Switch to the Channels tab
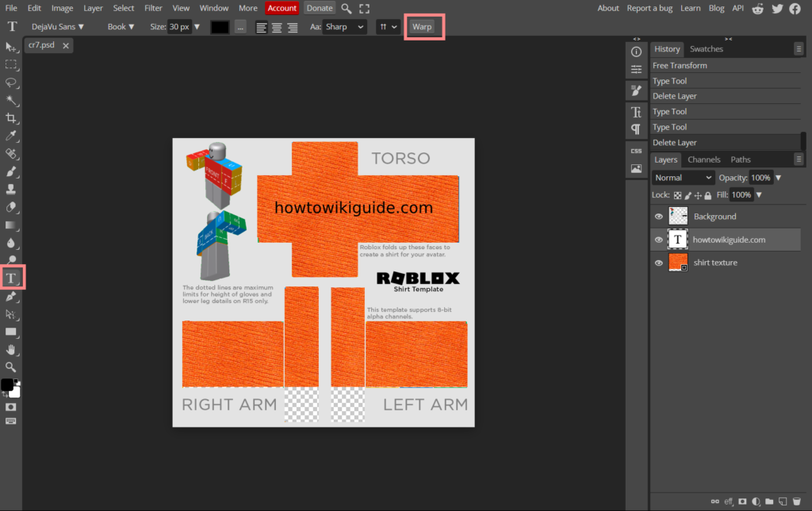This screenshot has width=812, height=511. [x=704, y=159]
